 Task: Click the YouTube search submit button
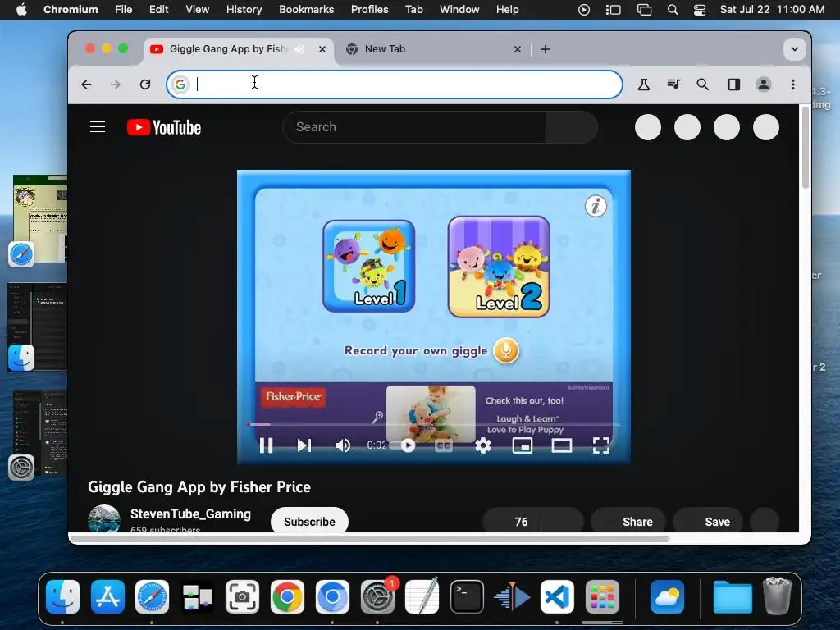(572, 127)
